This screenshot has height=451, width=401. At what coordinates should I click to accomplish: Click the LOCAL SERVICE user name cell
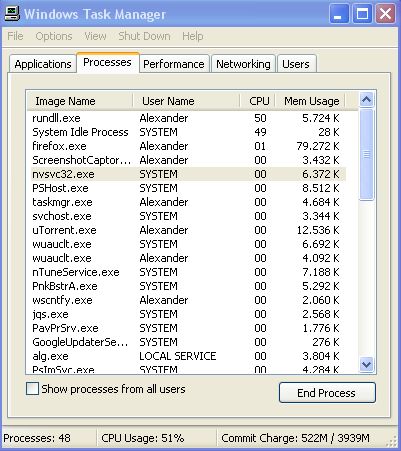tap(178, 356)
